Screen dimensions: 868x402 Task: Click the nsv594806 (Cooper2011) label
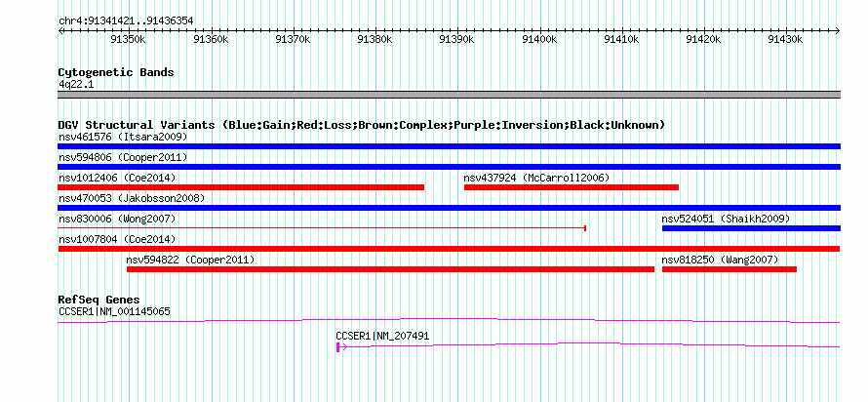pos(123,157)
